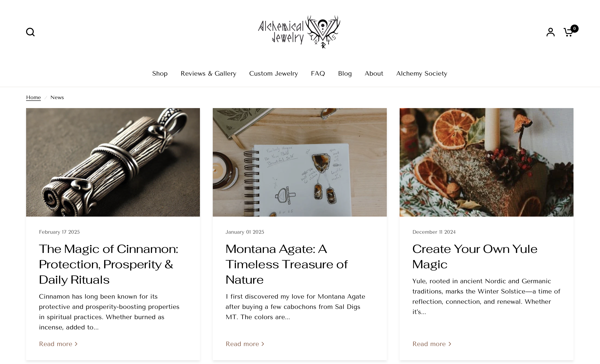Open the About page

374,73
